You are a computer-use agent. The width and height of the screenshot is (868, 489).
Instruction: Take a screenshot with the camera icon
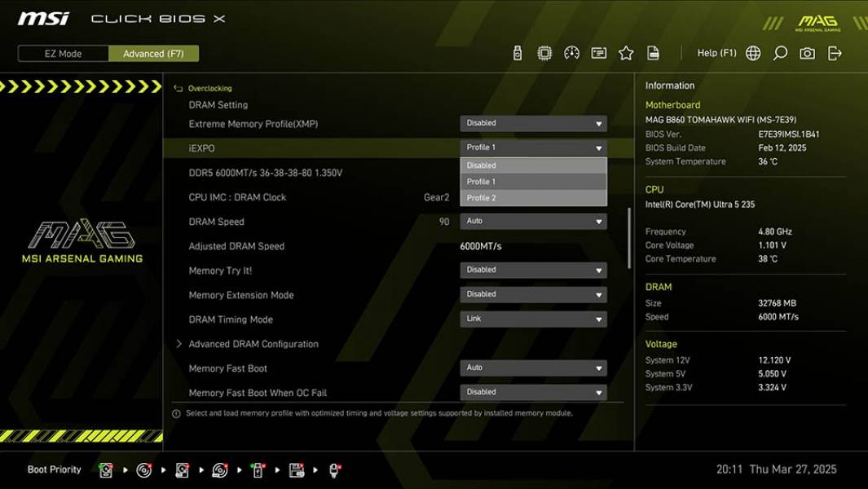[x=807, y=53]
